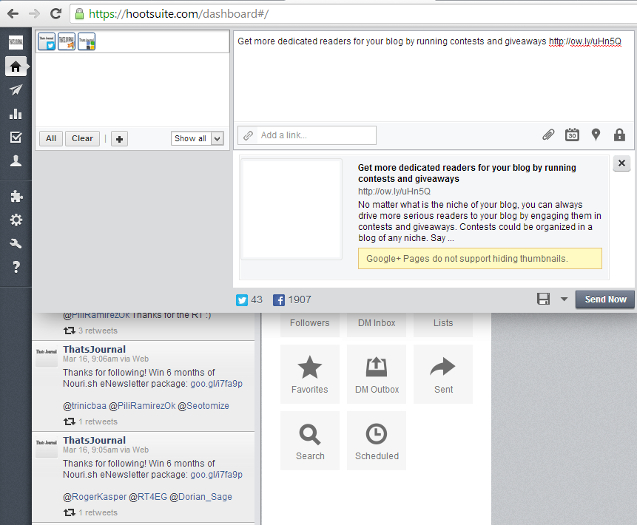The height and width of the screenshot is (525, 637).
Task: Open the Sent arrow tile
Action: coord(443,374)
